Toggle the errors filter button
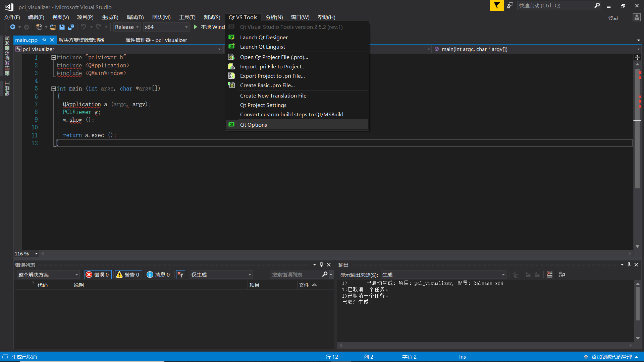Viewport: 644px width, 362px height. click(x=98, y=275)
